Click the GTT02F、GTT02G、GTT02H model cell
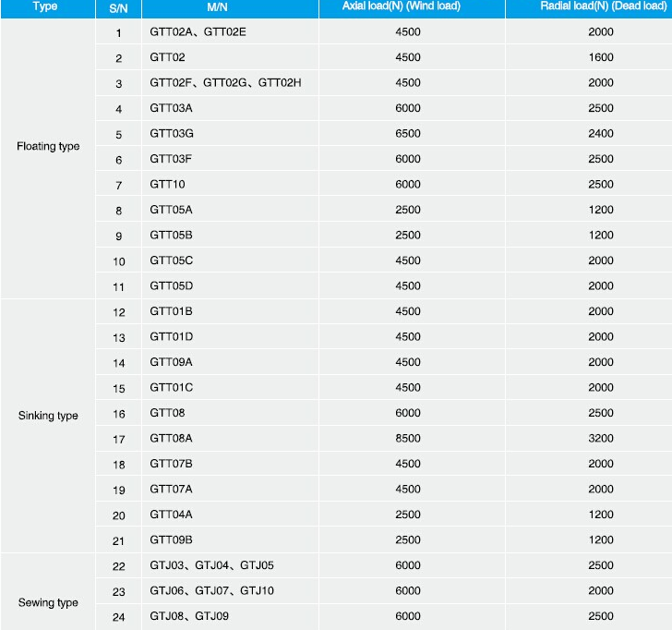Viewport: 672px width, 630px height. [225, 83]
